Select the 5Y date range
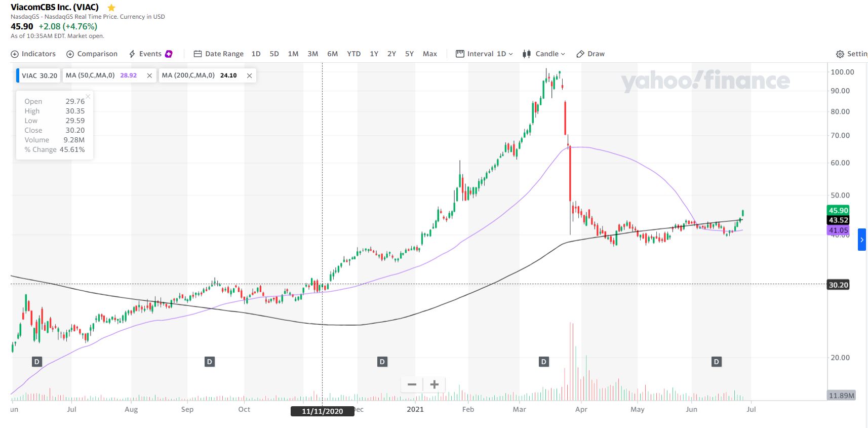Screen dimensions: 868x428 click(410, 54)
